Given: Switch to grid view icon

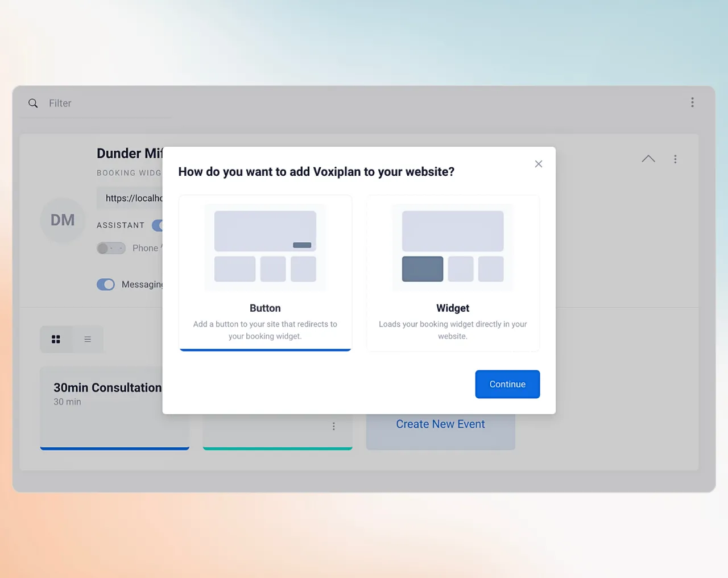Looking at the screenshot, I should 56,339.
